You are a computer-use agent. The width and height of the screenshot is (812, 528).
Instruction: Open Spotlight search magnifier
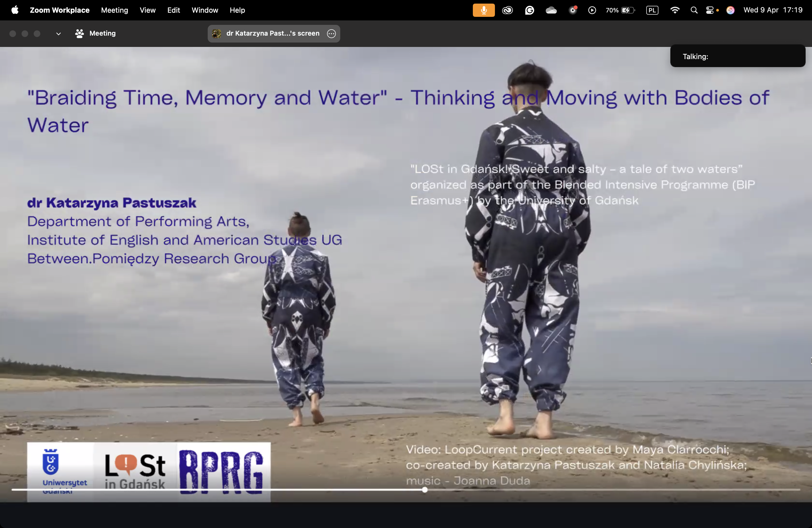click(694, 10)
